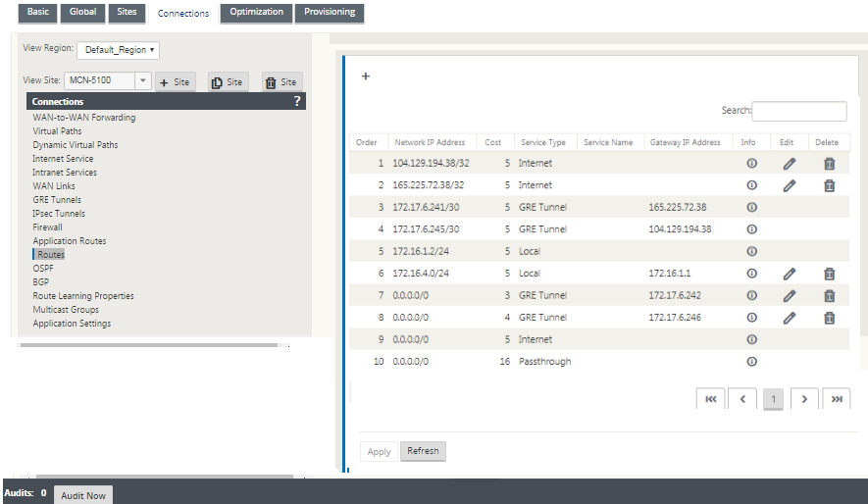The height and width of the screenshot is (504, 868).
Task: Delete order 7 GRE Tunnel route
Action: tap(829, 295)
